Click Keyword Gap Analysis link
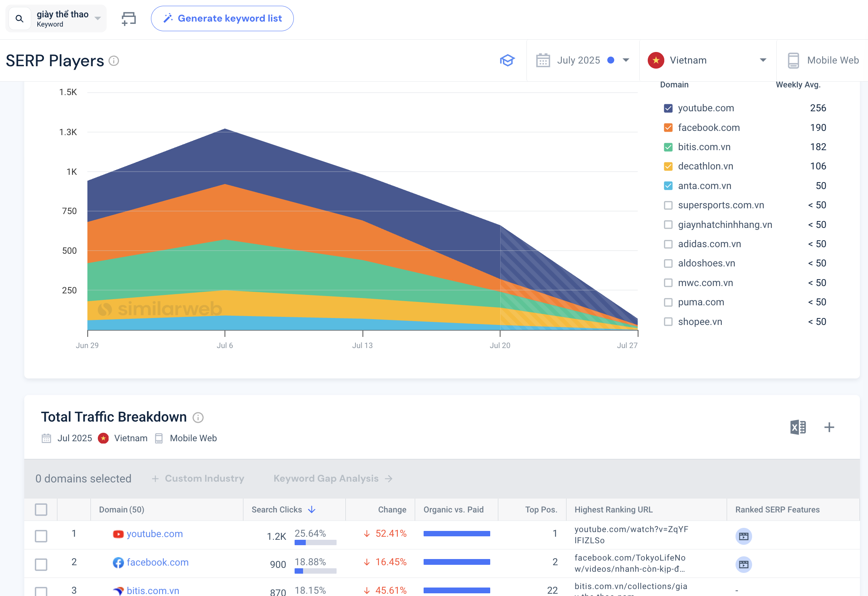 click(333, 479)
